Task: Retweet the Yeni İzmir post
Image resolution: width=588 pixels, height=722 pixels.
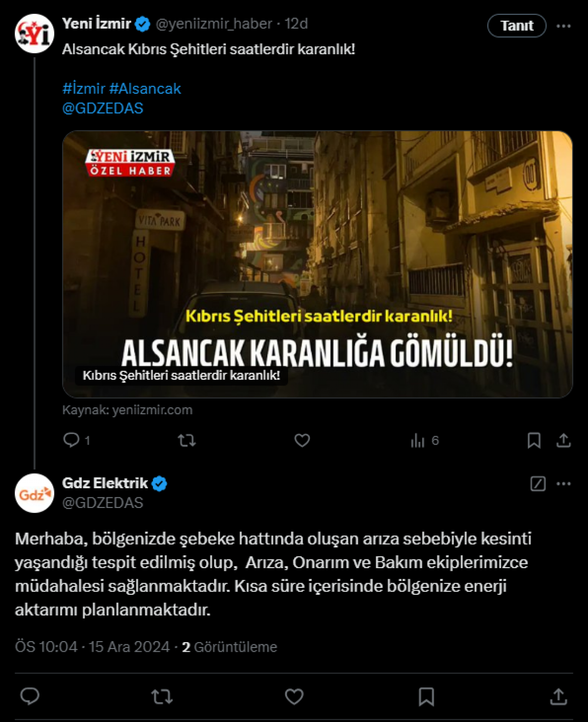Action: click(x=187, y=440)
